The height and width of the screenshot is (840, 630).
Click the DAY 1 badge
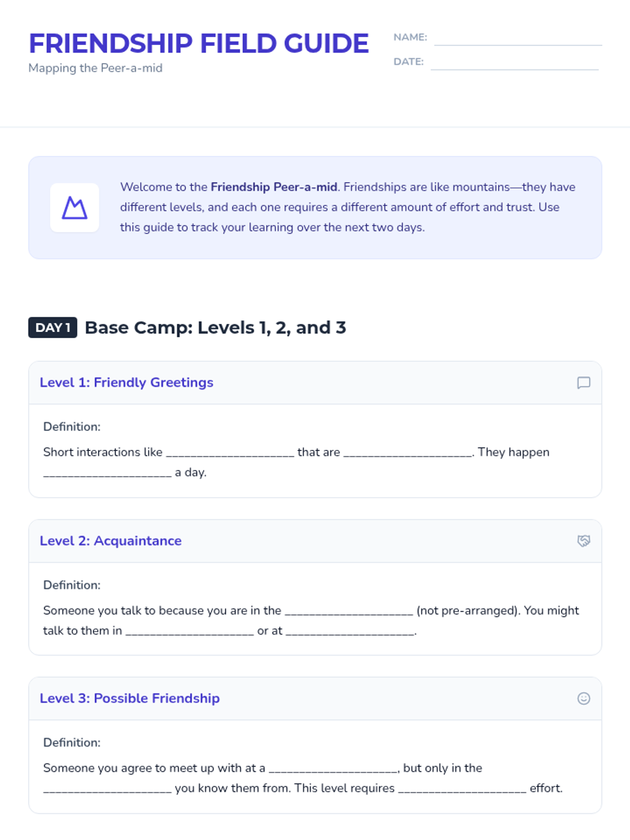(x=52, y=328)
